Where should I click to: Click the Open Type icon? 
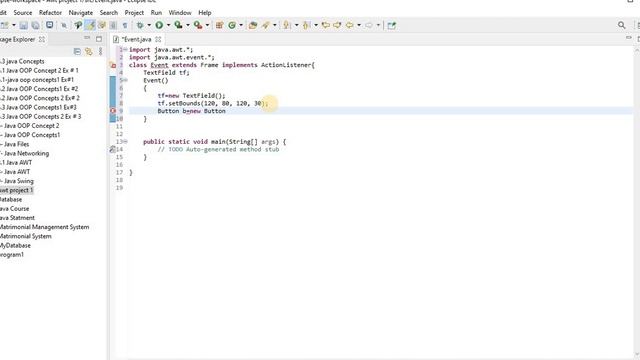(x=253, y=25)
